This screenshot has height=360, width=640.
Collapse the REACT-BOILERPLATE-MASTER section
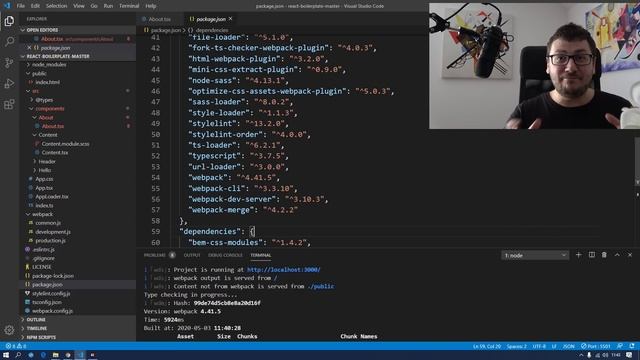point(78,56)
